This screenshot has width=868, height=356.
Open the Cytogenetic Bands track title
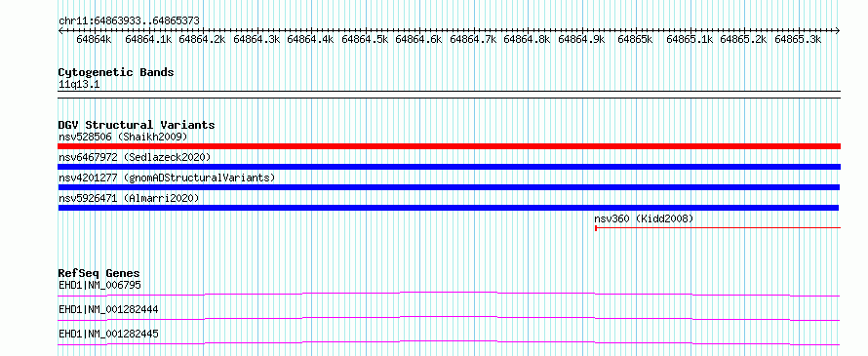pyautogui.click(x=116, y=72)
